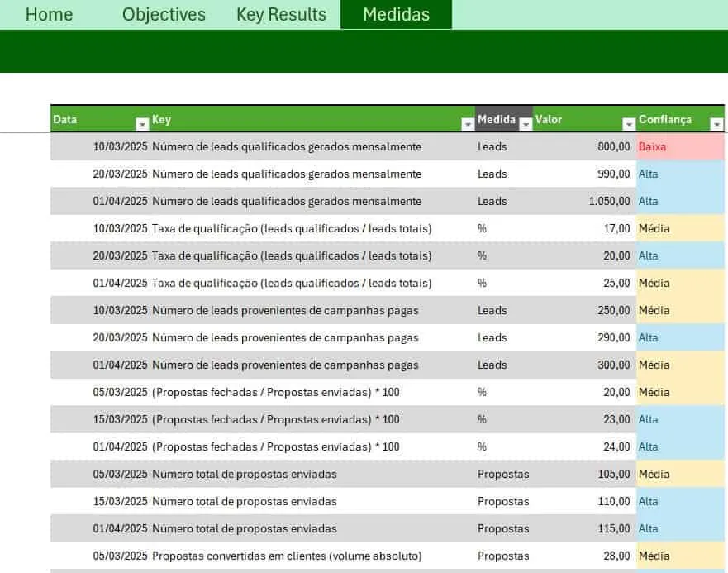Image resolution: width=728 pixels, height=573 pixels.
Task: Select the red Baixa confidence cell
Action: (680, 147)
